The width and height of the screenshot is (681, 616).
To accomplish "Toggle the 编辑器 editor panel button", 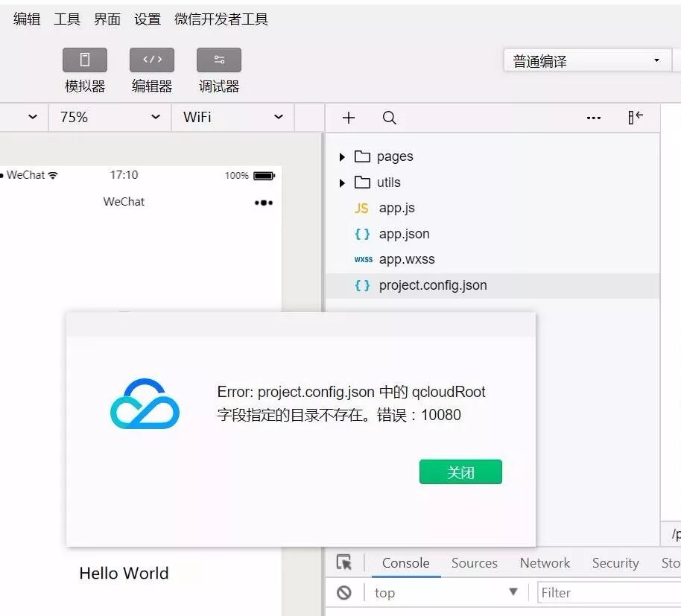I will click(x=152, y=60).
